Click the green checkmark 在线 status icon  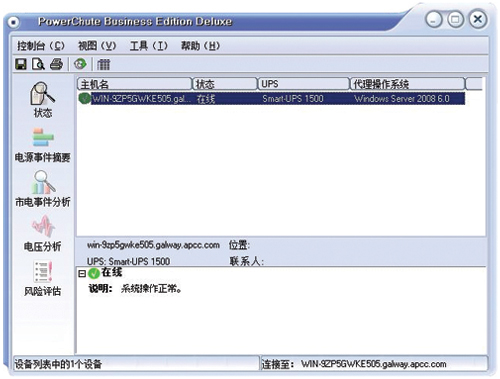(94, 273)
